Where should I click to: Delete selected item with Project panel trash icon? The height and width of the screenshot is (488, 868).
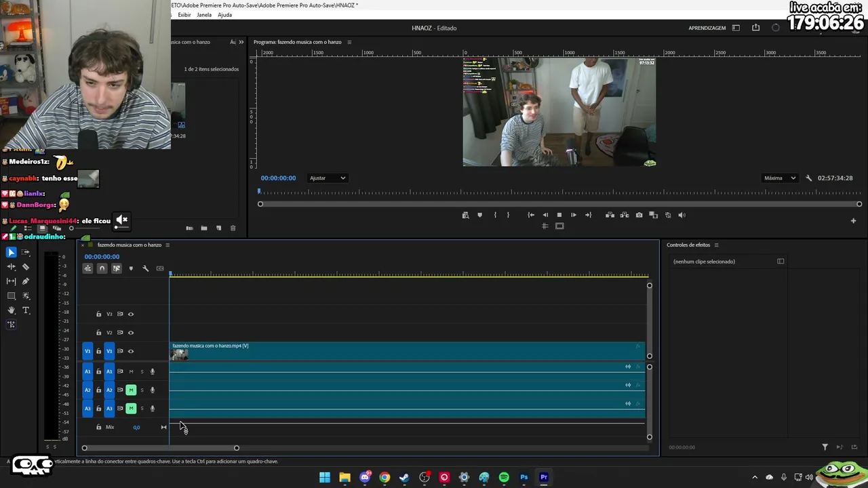[233, 228]
